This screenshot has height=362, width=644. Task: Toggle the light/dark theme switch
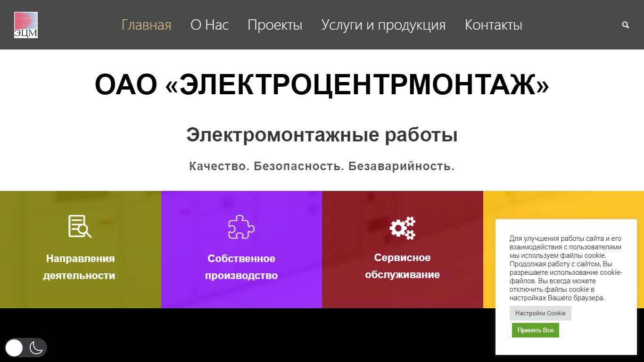(x=26, y=348)
